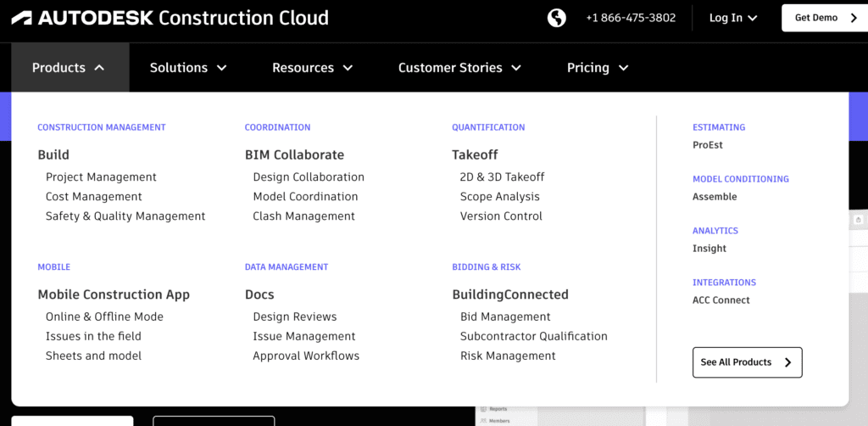
Task: Open Cost Management under Build
Action: tap(94, 197)
